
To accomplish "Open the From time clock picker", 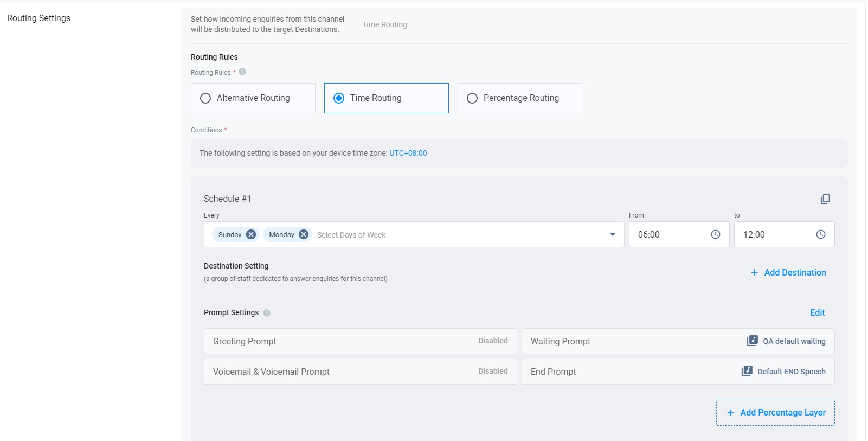I will [x=716, y=234].
